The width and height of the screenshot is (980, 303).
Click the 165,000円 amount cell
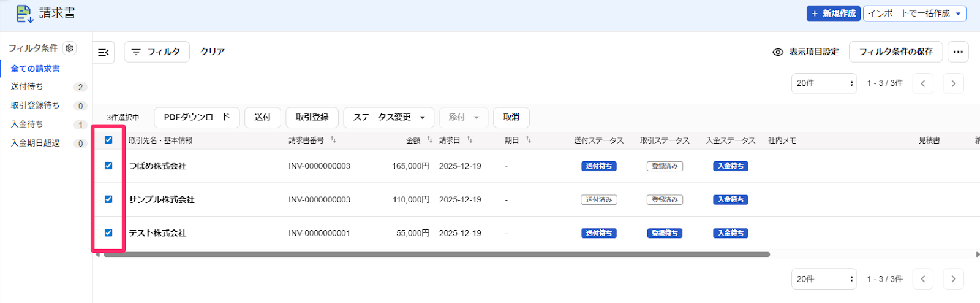411,166
